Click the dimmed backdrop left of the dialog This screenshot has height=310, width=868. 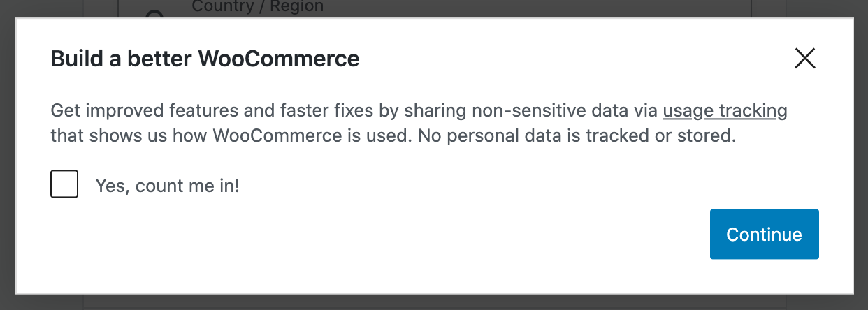click(x=7, y=155)
